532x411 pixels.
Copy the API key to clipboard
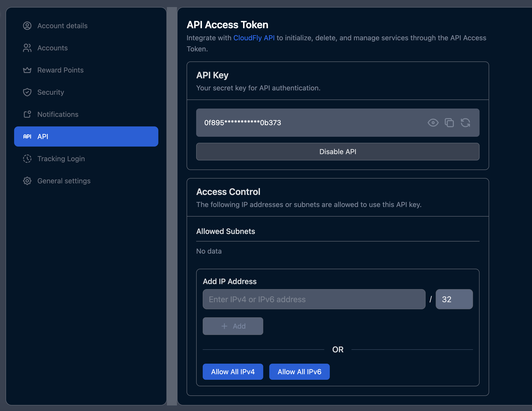[449, 123]
